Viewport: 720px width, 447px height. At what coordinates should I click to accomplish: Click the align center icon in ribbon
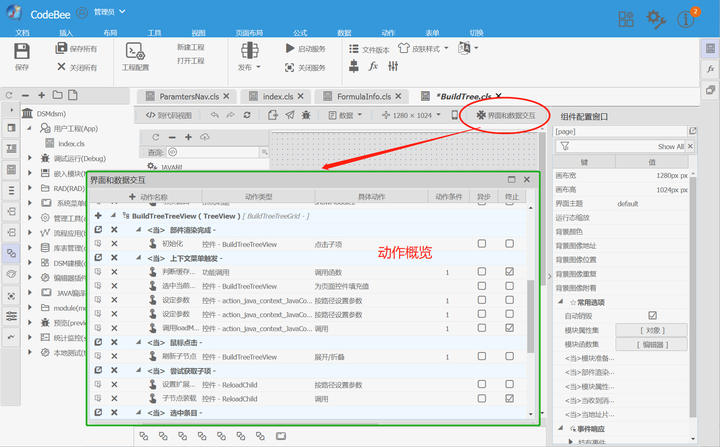pos(354,66)
